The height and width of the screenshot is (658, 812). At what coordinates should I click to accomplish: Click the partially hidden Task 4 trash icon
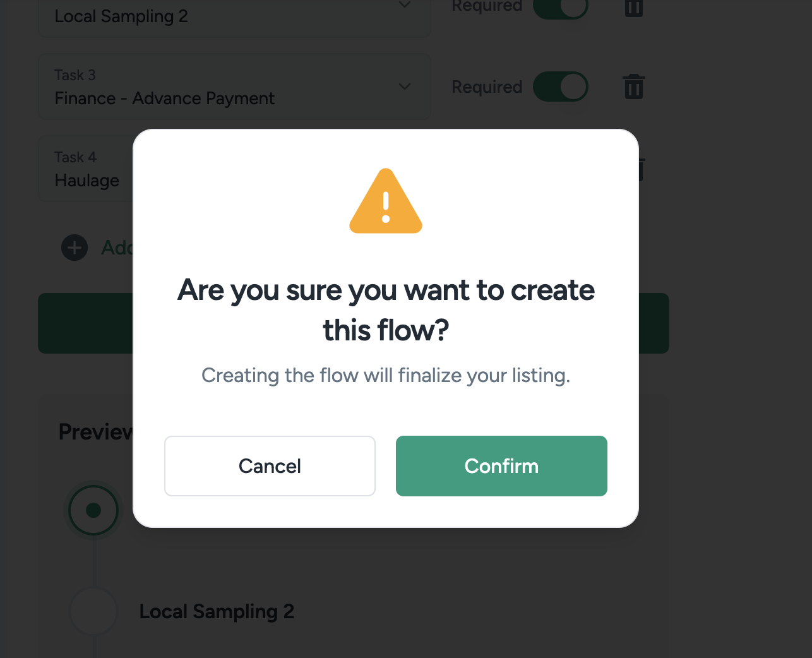click(x=641, y=169)
